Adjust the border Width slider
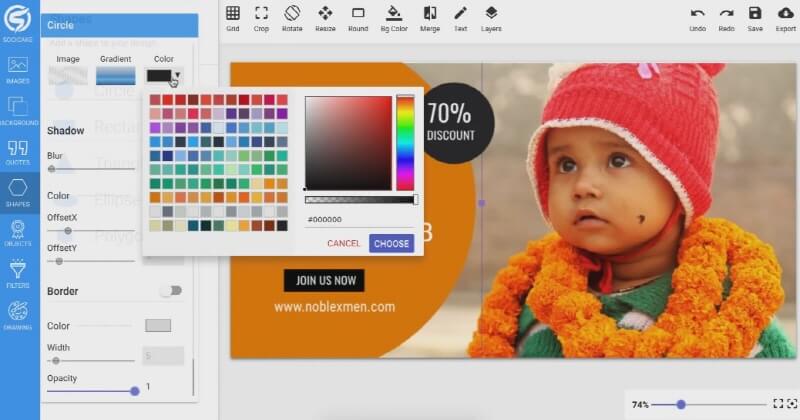This screenshot has height=420, width=800. pos(91,361)
